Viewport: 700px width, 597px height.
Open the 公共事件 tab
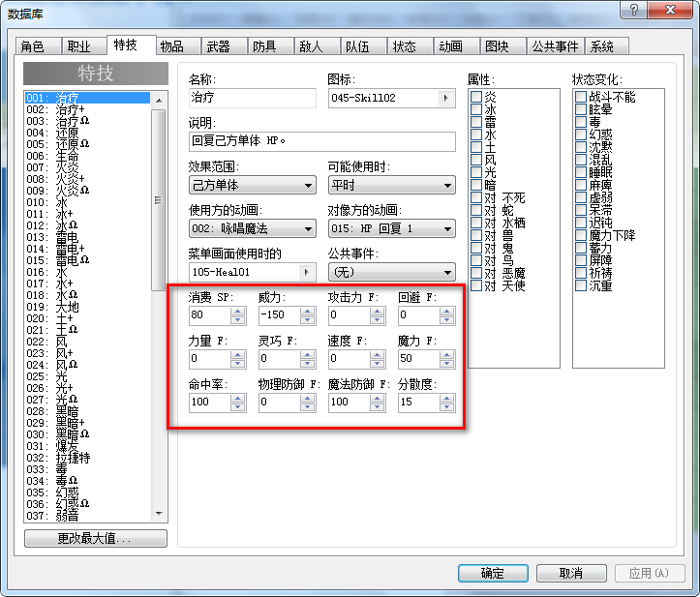[x=556, y=46]
